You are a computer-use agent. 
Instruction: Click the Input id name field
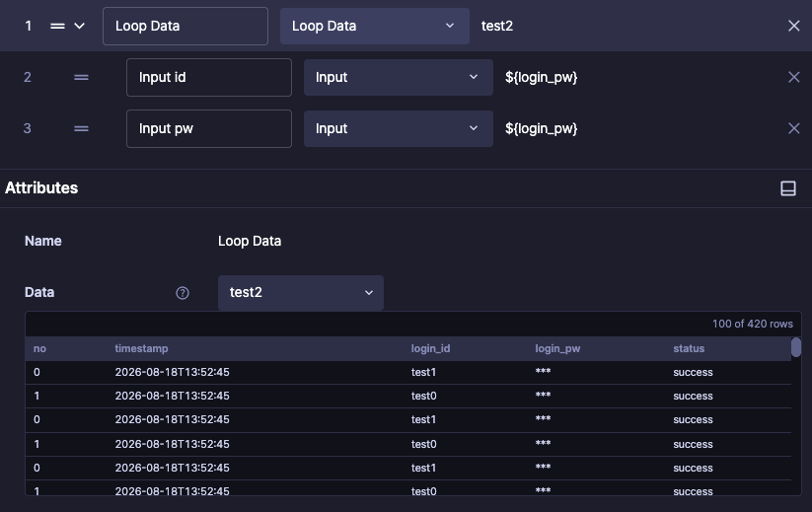click(x=209, y=77)
